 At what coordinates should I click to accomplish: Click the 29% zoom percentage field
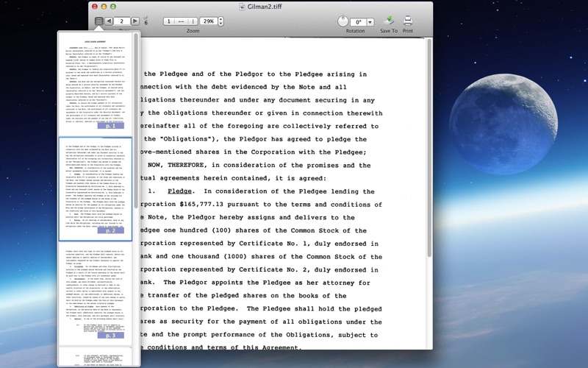pos(209,21)
